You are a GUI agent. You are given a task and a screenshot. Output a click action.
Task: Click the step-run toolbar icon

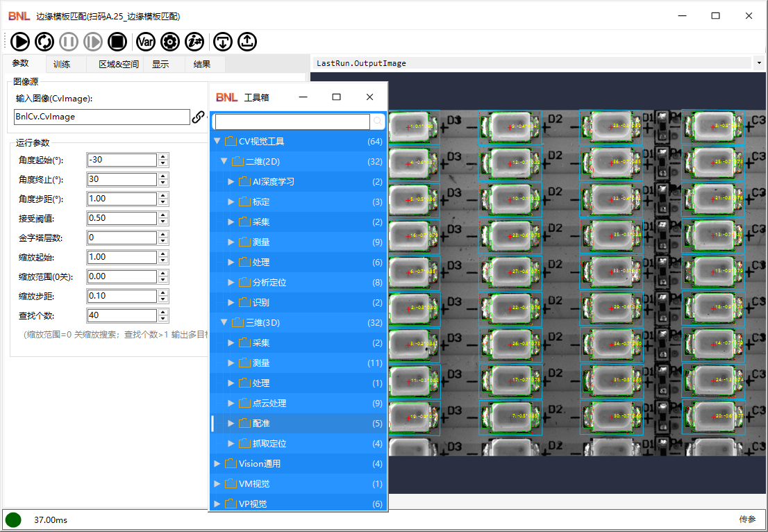(93, 42)
